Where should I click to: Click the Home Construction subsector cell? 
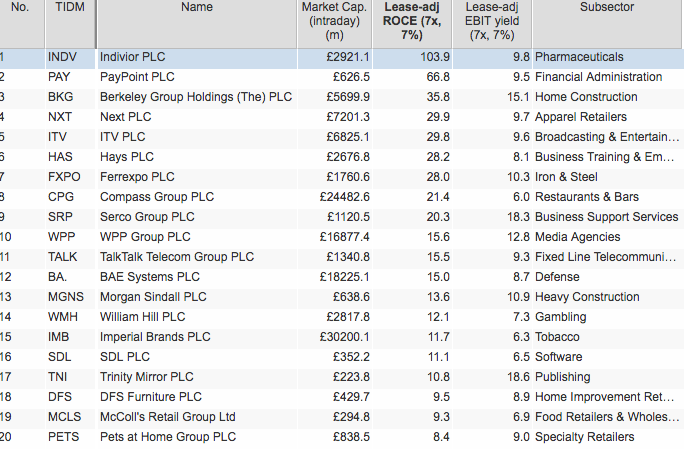click(586, 97)
